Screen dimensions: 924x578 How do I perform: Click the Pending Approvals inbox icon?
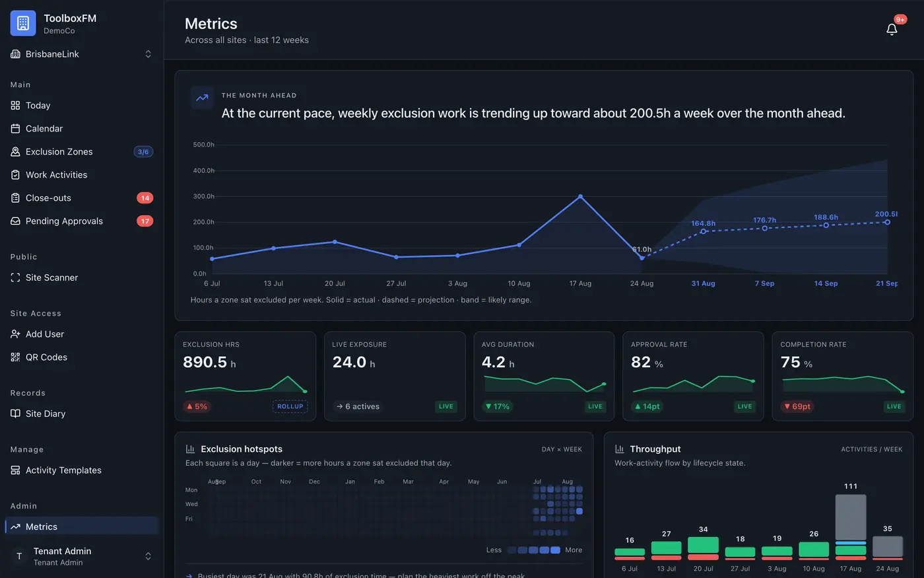click(x=16, y=221)
